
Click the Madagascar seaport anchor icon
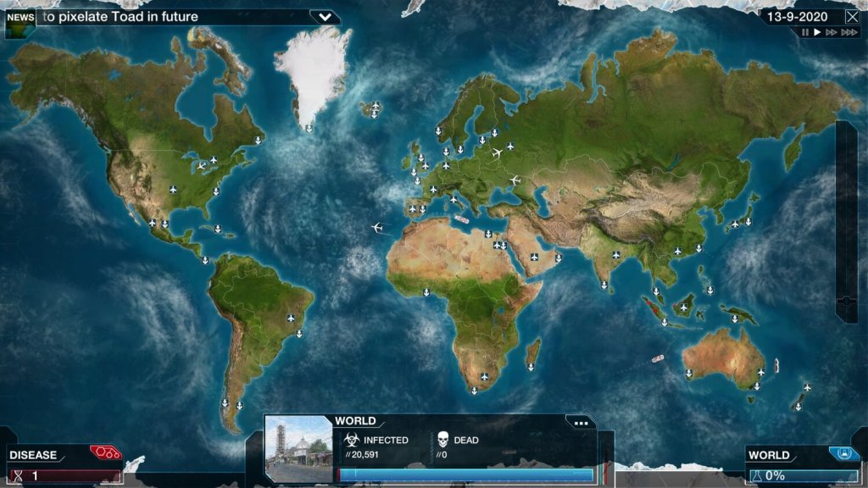click(530, 366)
